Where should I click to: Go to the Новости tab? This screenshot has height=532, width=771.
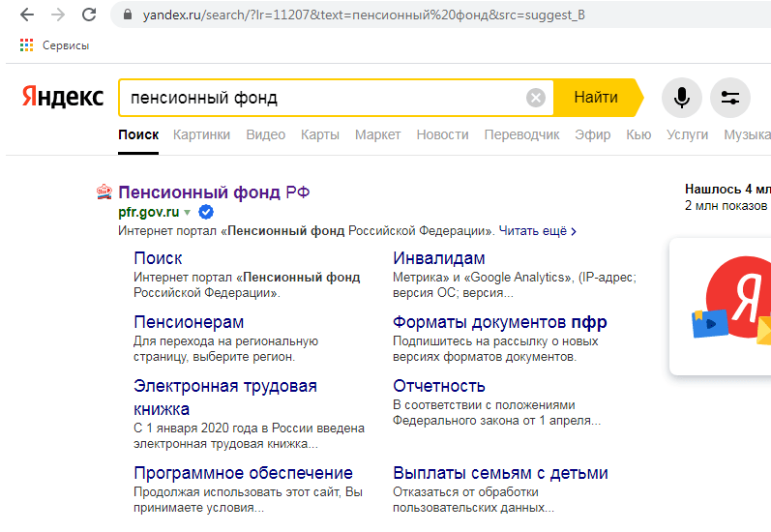442,134
